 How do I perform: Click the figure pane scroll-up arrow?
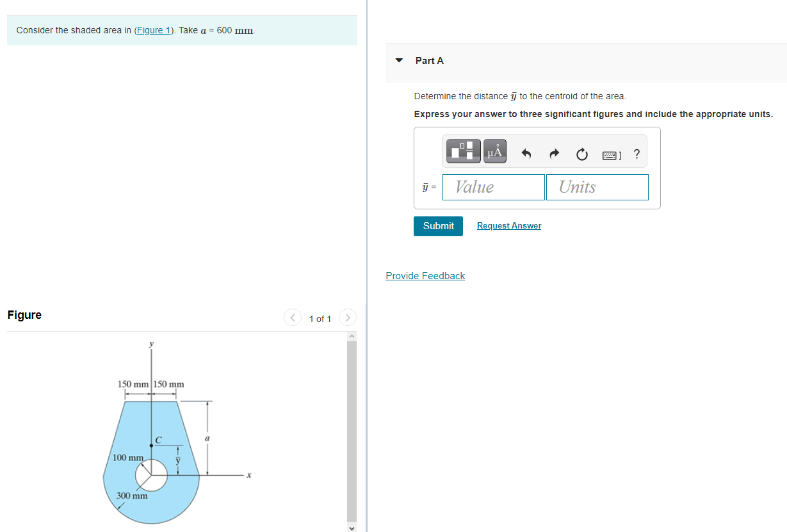[351, 335]
